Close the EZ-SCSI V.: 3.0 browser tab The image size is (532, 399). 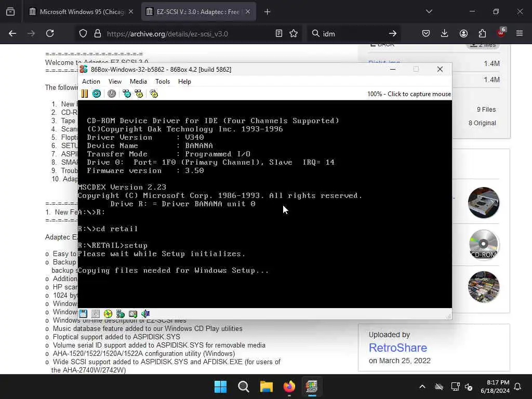pos(248,12)
